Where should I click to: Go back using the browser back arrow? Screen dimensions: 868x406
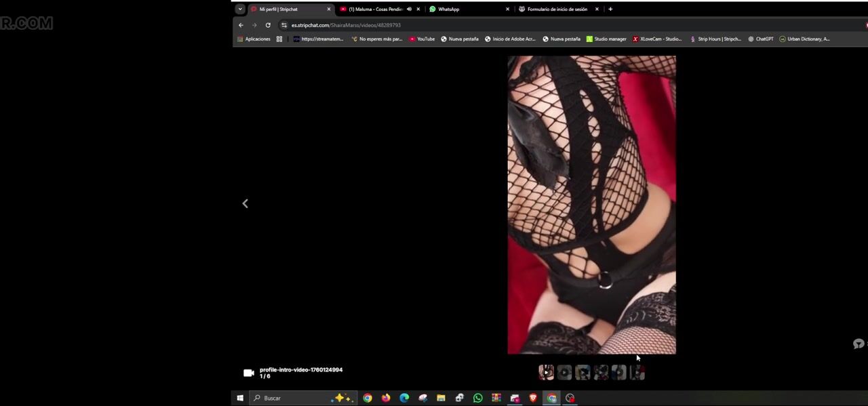pyautogui.click(x=241, y=25)
